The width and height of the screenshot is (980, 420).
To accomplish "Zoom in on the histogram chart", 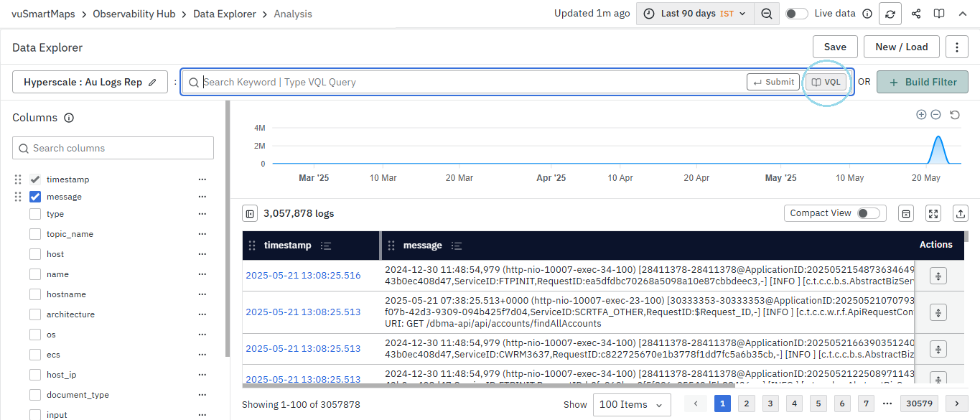I will [x=921, y=115].
